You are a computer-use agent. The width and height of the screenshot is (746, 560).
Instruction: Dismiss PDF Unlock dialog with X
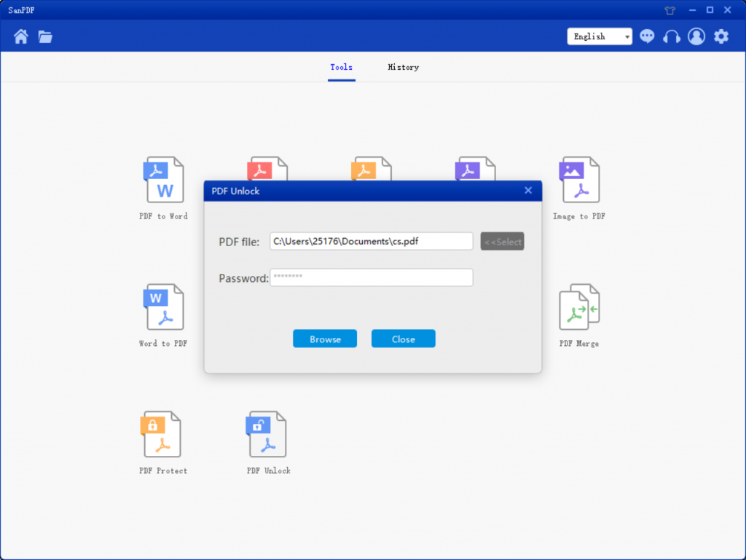528,191
